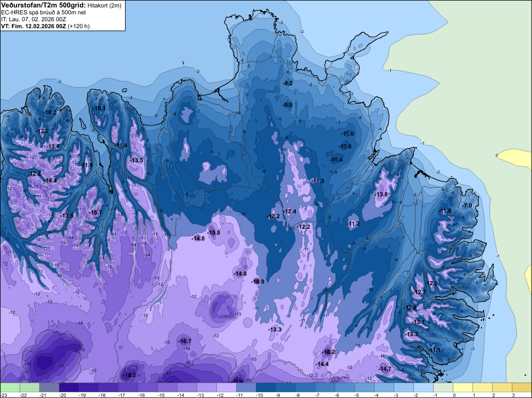
Task: Click the -10.2 temperature label
Action: point(50,112)
